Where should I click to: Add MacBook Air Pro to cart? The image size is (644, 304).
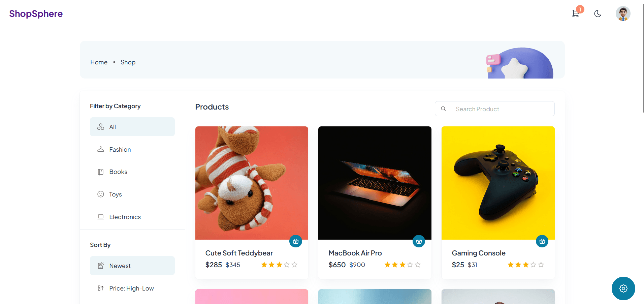coord(419,241)
